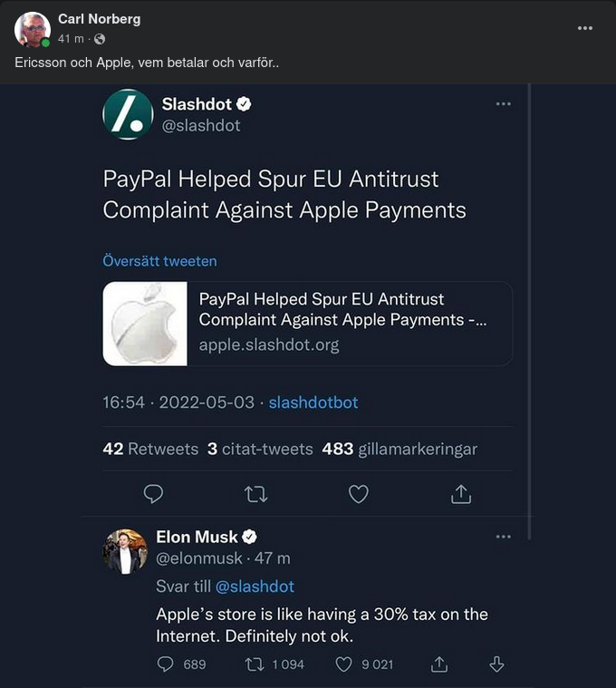Click the share icon on Elon Musk's reply
The height and width of the screenshot is (688, 616).
click(439, 664)
